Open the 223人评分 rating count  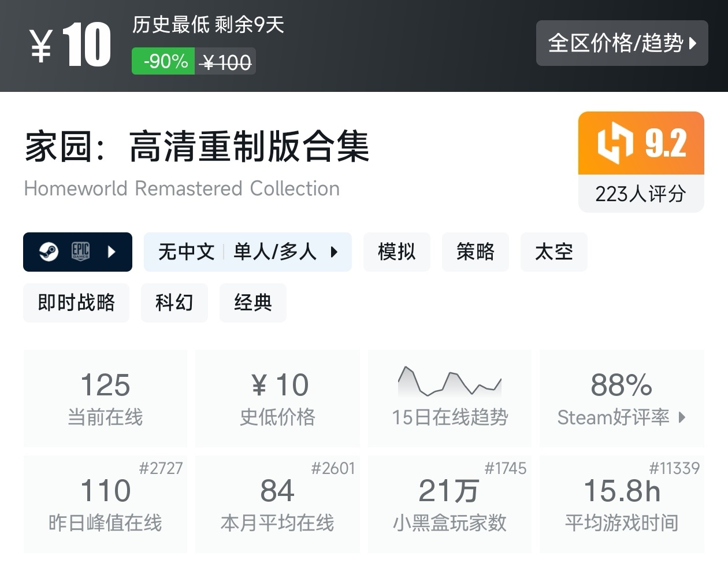641,194
